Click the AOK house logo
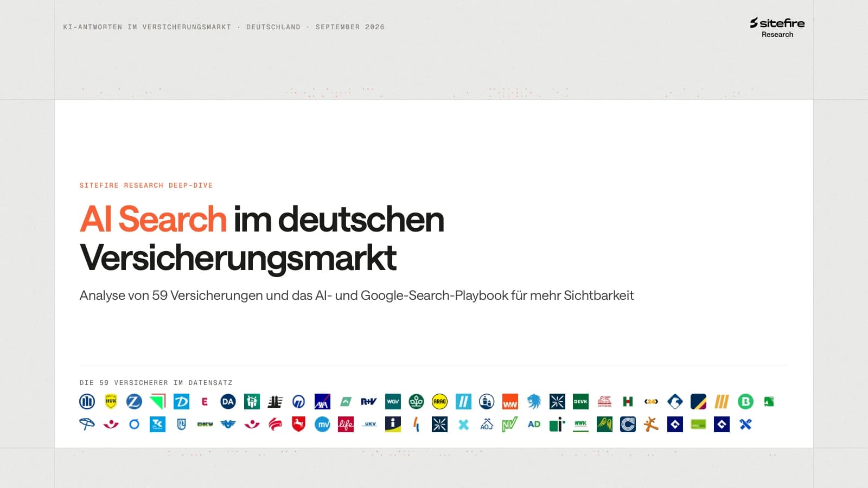 487,424
